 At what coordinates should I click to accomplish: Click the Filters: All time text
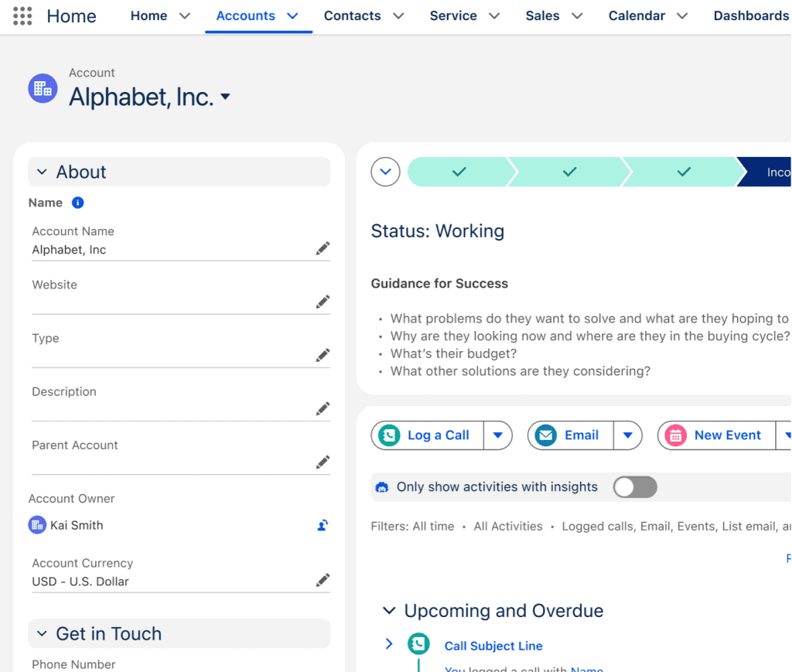(412, 526)
